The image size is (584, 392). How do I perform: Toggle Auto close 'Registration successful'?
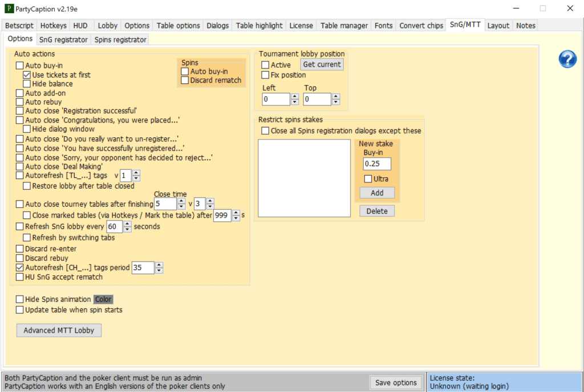pos(20,111)
